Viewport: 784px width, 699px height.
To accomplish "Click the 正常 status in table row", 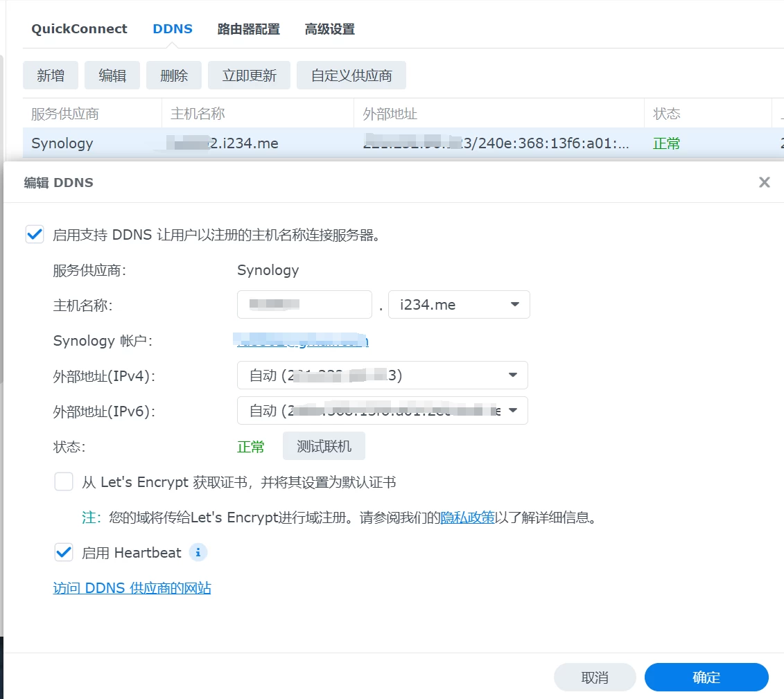I will (x=666, y=144).
